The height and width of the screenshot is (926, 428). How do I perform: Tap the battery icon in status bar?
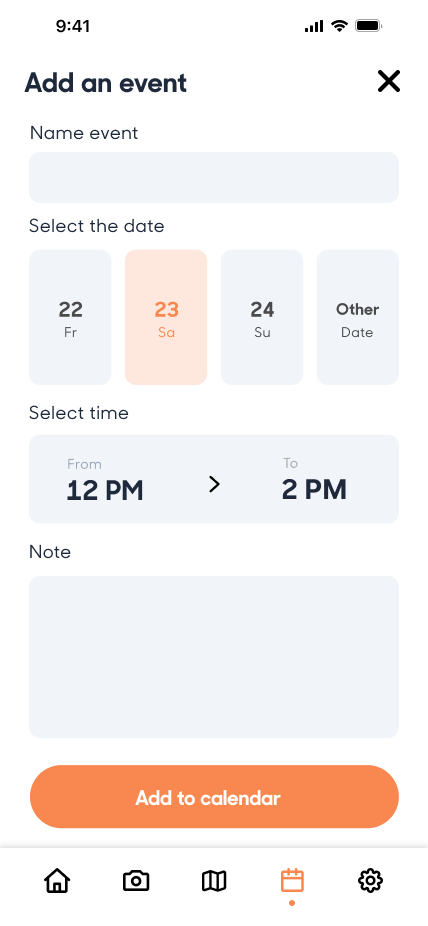[x=368, y=26]
